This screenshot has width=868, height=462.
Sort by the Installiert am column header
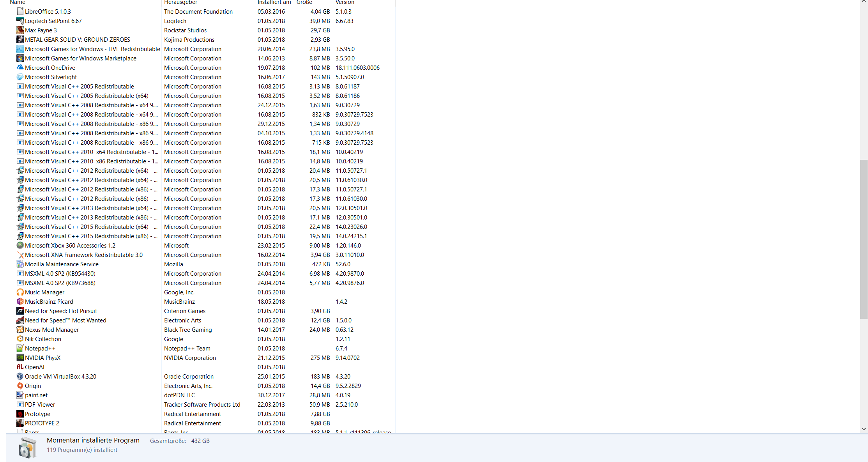click(x=274, y=2)
